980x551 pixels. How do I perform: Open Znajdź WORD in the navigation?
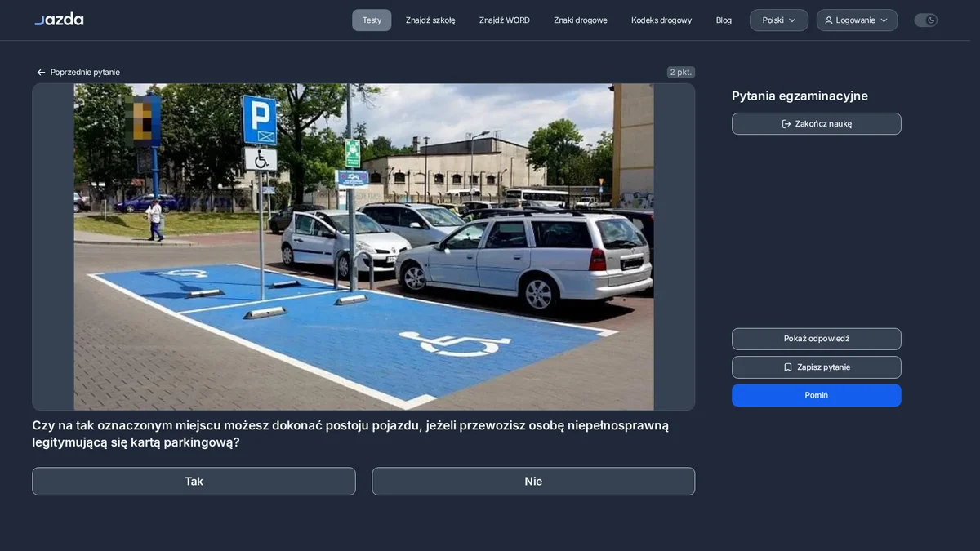click(505, 20)
